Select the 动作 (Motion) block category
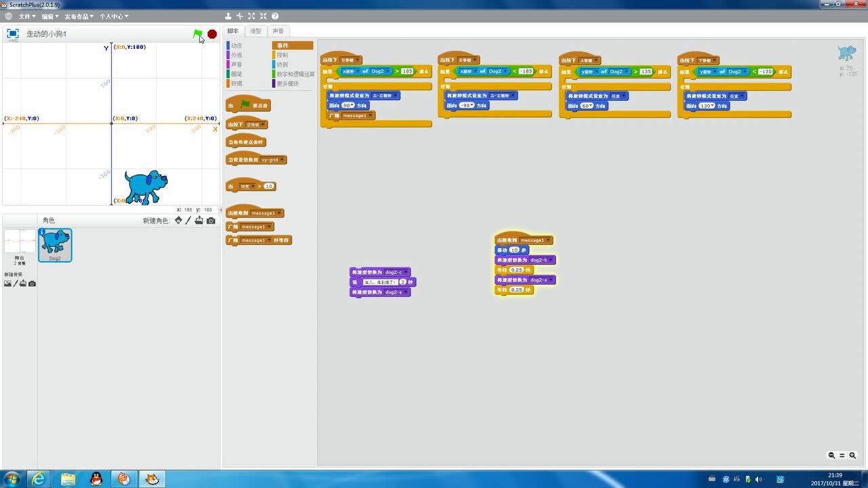 point(236,45)
